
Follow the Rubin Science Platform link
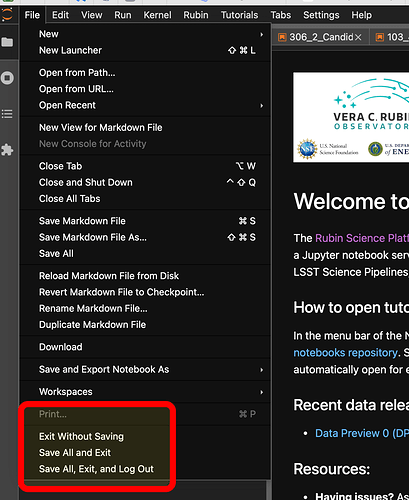pyautogui.click(x=362, y=238)
